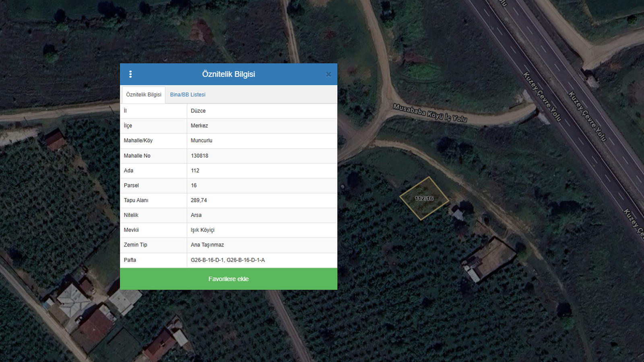Click the Mahalle/Köy row label
This screenshot has height=362, width=644.
(x=138, y=141)
